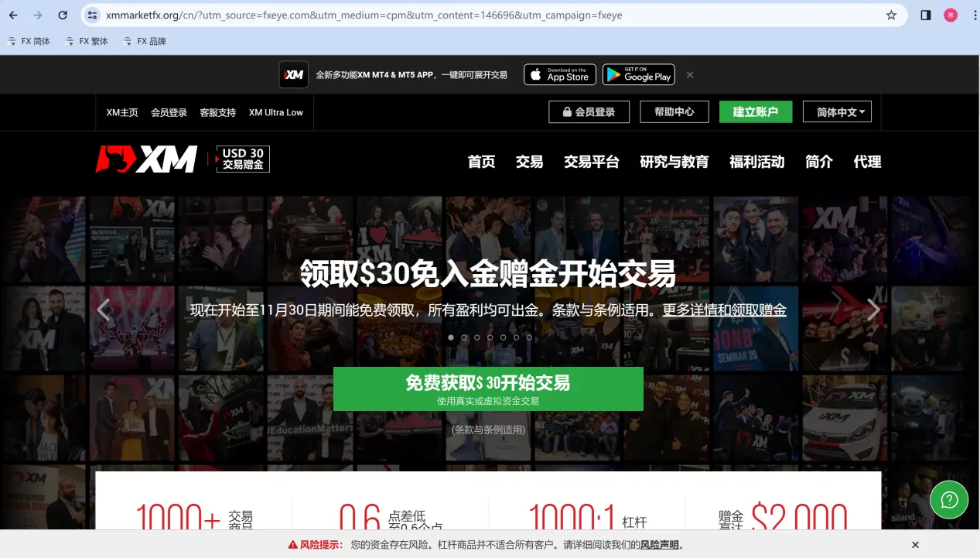Select the first carousel dot

point(451,337)
